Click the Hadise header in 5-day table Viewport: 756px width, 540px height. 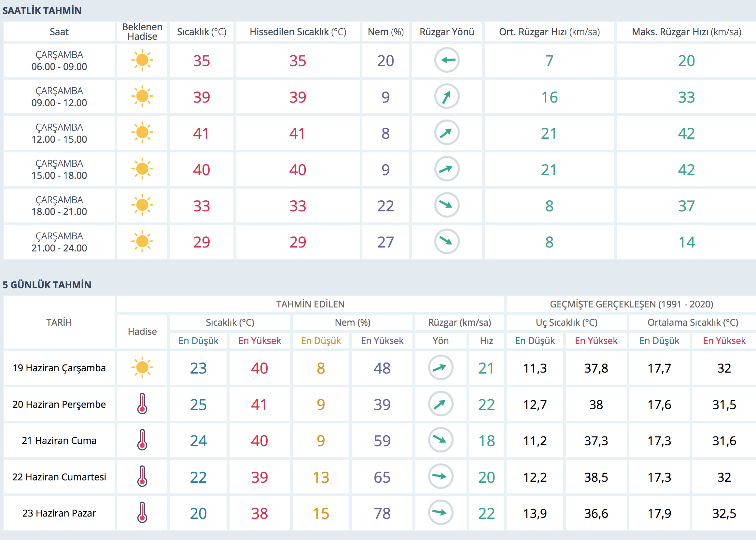pos(142,332)
